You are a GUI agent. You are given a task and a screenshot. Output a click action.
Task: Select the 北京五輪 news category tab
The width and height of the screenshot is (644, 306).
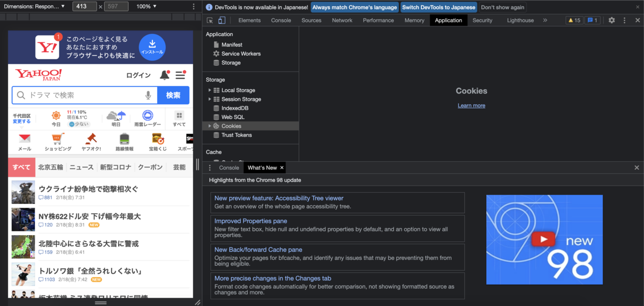[50, 167]
